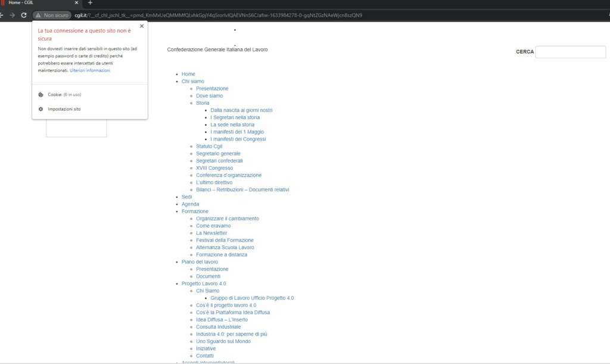Open Festival della Formazione link
This screenshot has width=610, height=364.
click(x=225, y=240)
